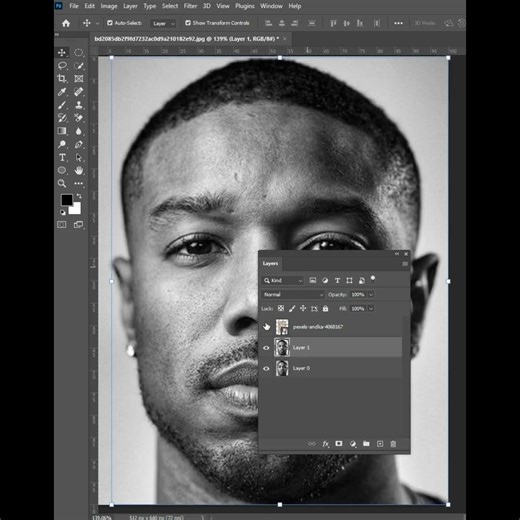Select the Layers panel tab
520x520 pixels.
(270, 264)
